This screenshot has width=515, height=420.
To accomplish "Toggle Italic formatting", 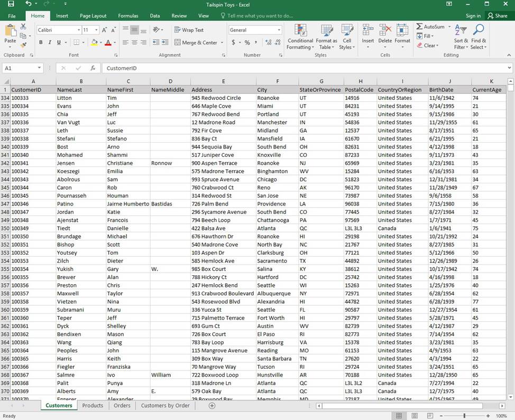I will coord(50,43).
